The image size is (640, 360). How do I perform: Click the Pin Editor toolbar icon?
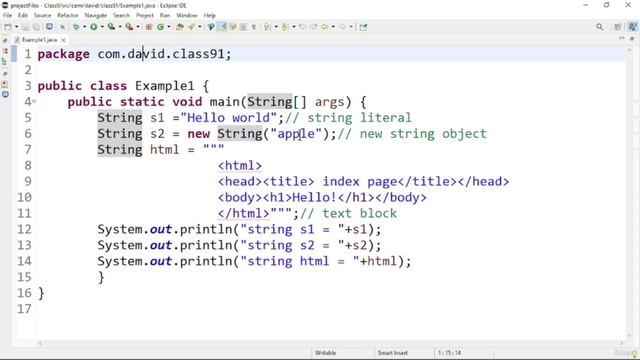[363, 27]
